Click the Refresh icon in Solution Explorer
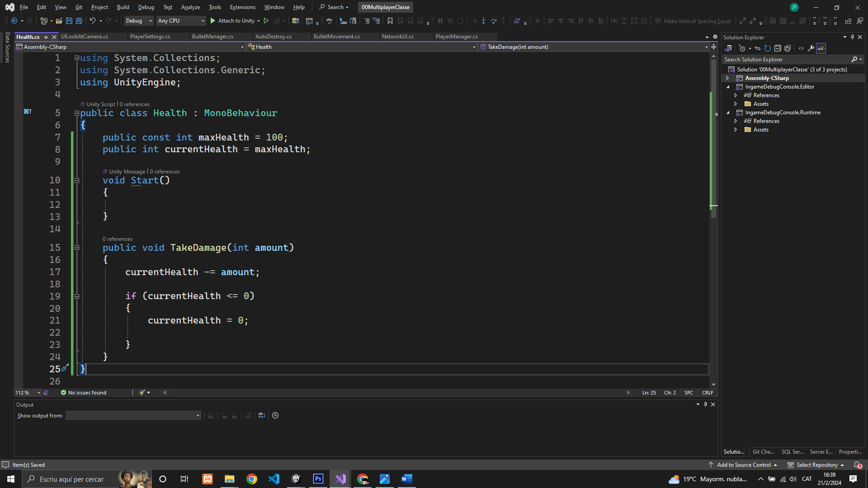The image size is (868, 488). (767, 48)
